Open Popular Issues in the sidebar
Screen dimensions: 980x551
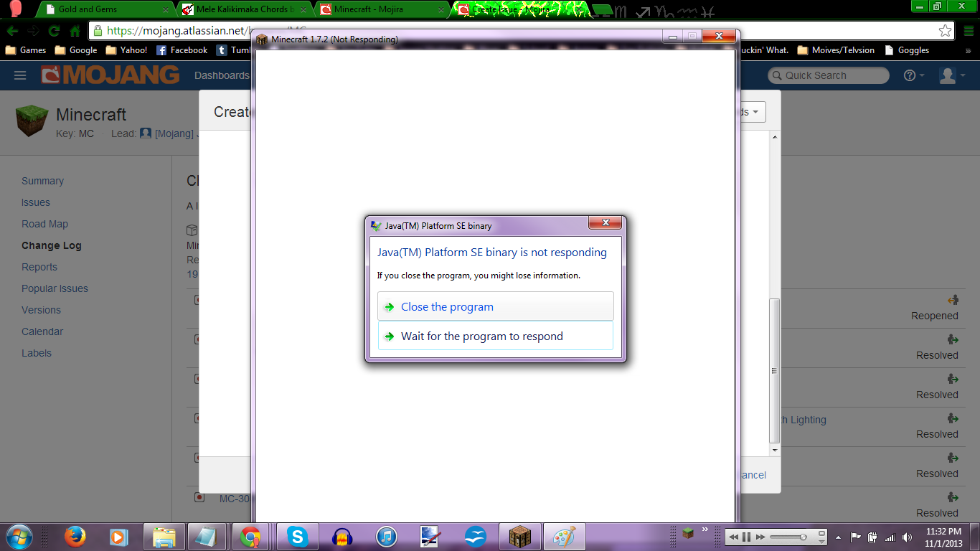pos(55,288)
